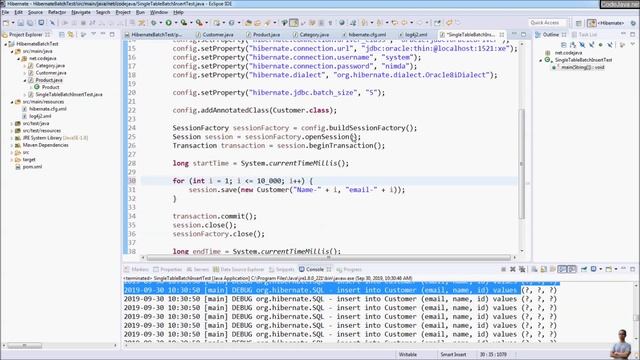
Task: Select pom.xml in Project Explorer
Action: [x=32, y=167]
